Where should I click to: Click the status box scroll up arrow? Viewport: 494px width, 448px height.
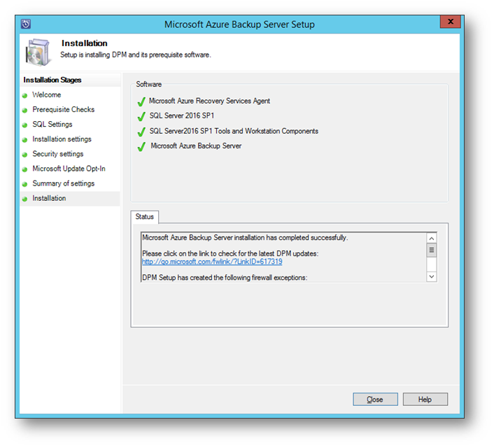pyautogui.click(x=432, y=238)
